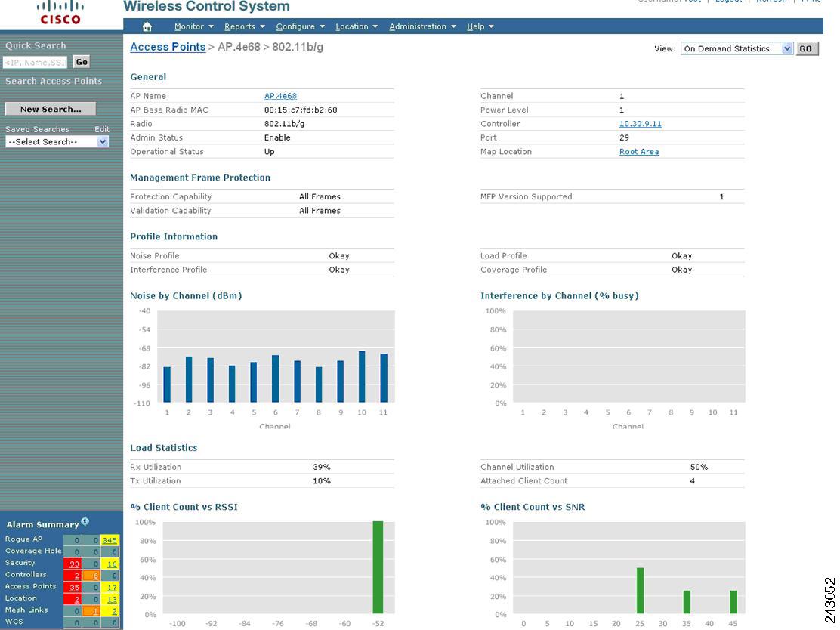This screenshot has height=630, width=840.
Task: Click the noise bar for channel 1
Action: 167,384
